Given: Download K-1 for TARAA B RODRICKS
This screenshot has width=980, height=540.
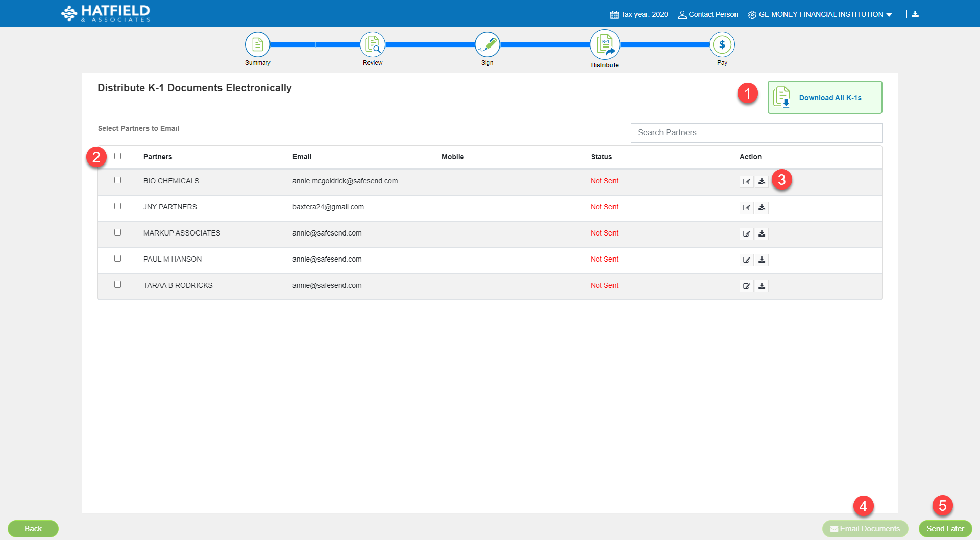Looking at the screenshot, I should click(x=762, y=286).
